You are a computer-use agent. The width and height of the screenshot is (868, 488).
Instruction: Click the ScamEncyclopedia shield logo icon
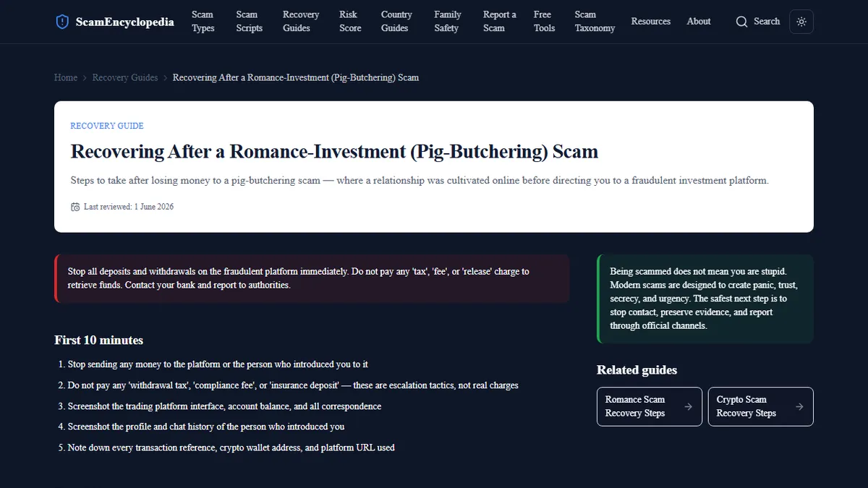pos(62,22)
